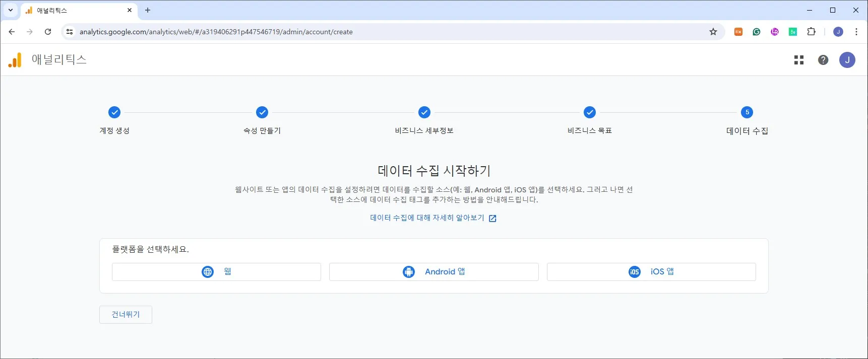
Task: Click the 속성 만들기 step label
Action: (x=262, y=130)
